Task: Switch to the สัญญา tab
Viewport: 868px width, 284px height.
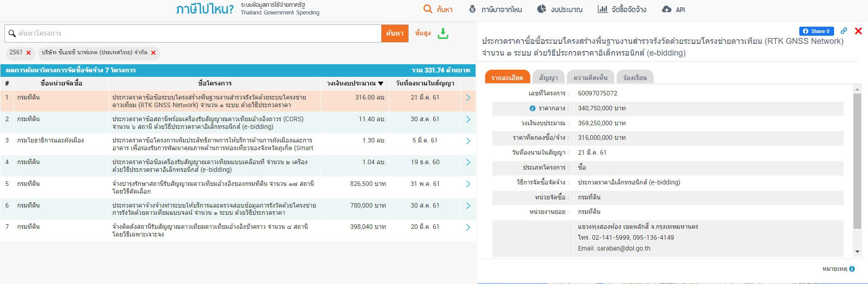Action: click(x=548, y=77)
